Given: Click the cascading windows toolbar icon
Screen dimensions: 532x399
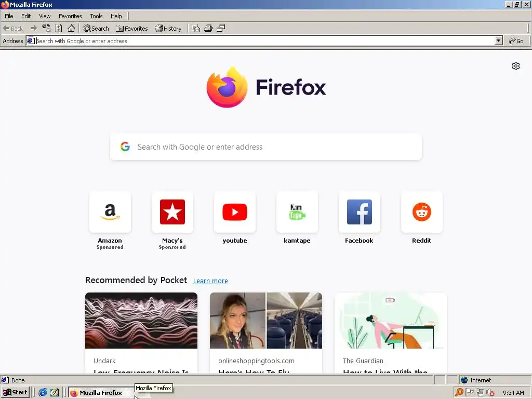Looking at the screenshot, I should [221, 28].
